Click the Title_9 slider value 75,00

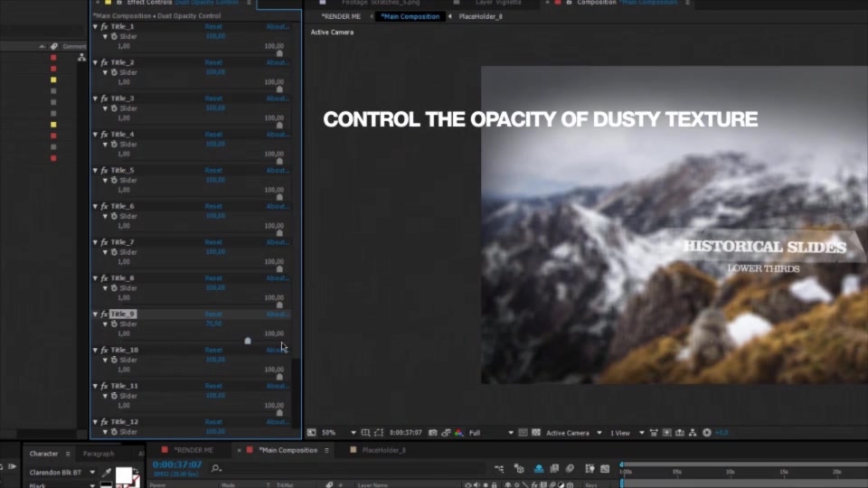pos(213,324)
